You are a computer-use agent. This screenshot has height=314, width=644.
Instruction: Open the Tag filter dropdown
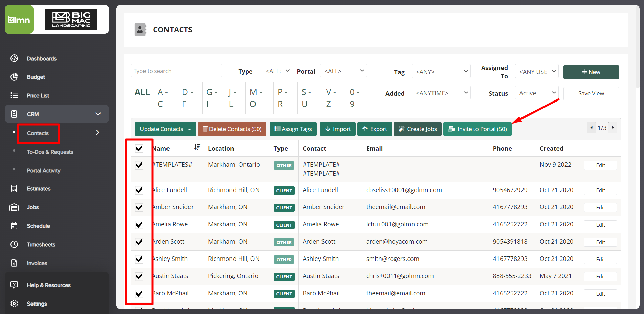[x=441, y=71]
